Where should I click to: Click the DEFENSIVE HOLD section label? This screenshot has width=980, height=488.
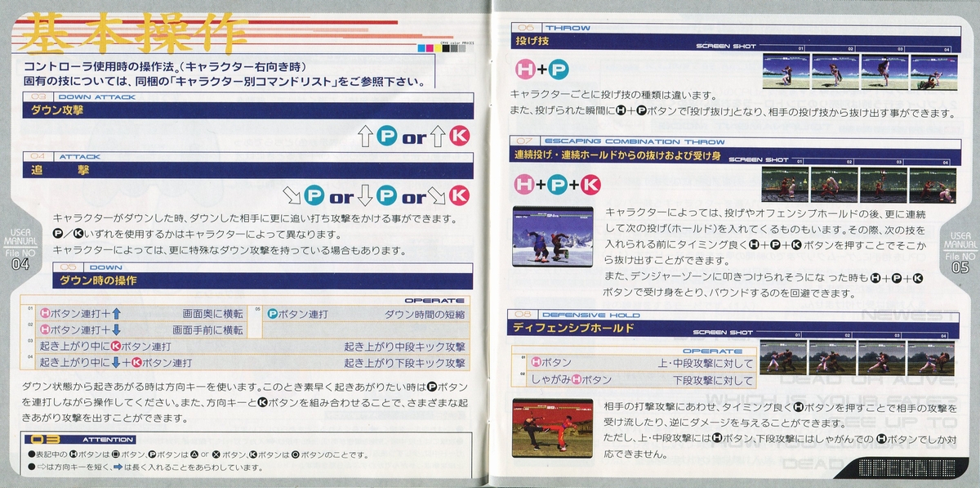(x=591, y=314)
